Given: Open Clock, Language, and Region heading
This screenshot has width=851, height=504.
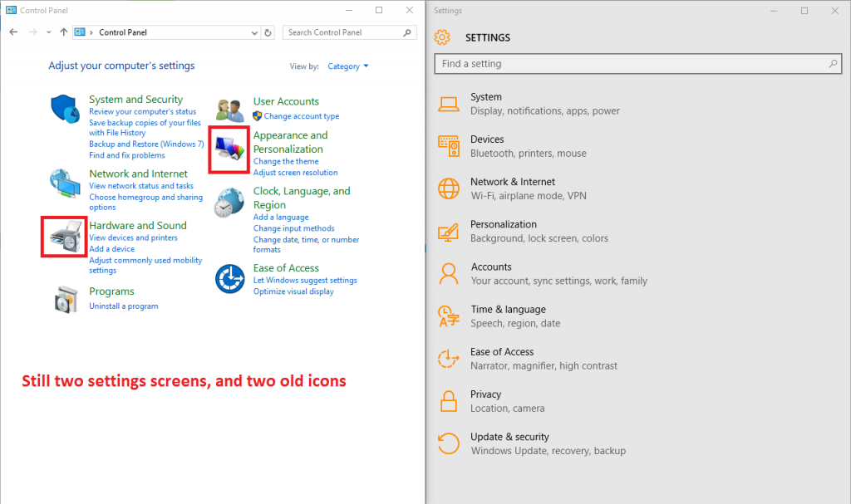Looking at the screenshot, I should tap(302, 198).
